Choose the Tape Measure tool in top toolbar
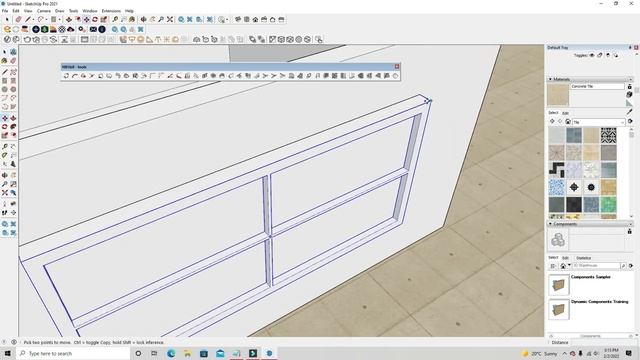The image size is (640, 360). (115, 19)
